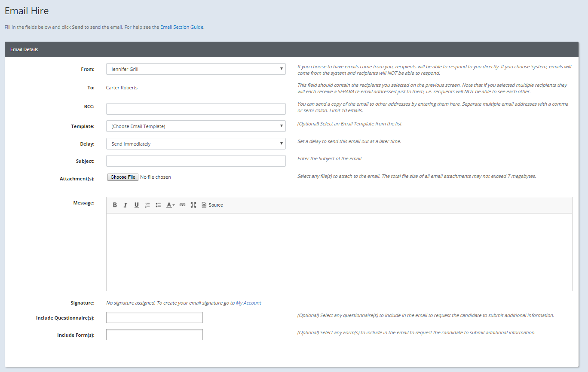Maximize the message editor view

coord(193,204)
